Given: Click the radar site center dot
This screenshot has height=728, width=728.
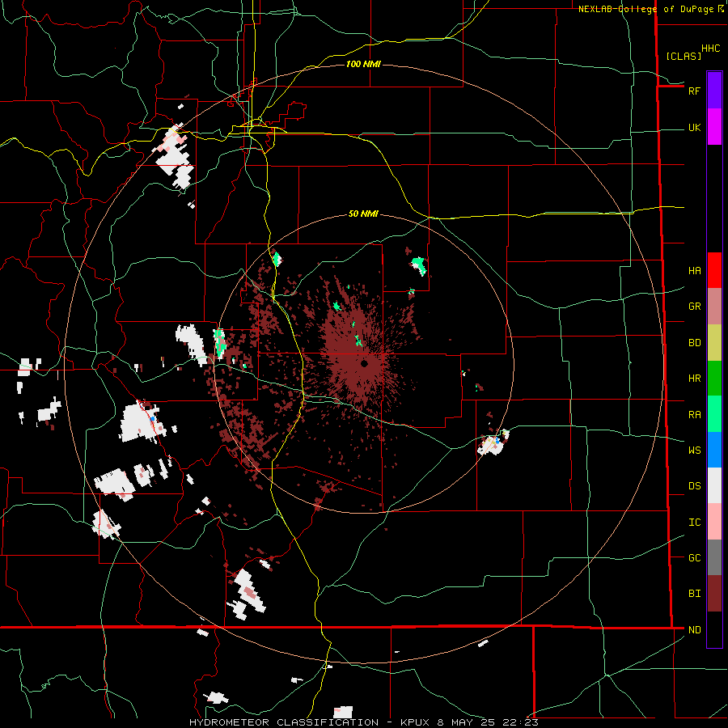Looking at the screenshot, I should tap(365, 363).
